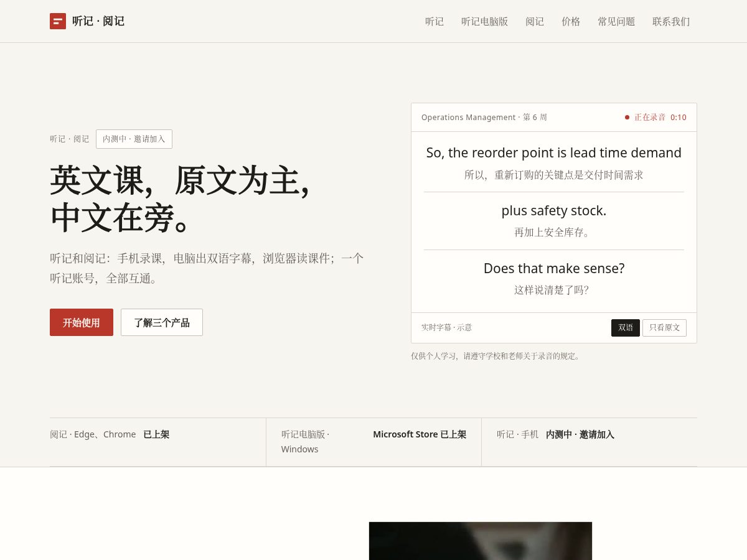Viewport: 747px width, 560px height.
Task: Click the red recording dot indicator
Action: click(627, 117)
